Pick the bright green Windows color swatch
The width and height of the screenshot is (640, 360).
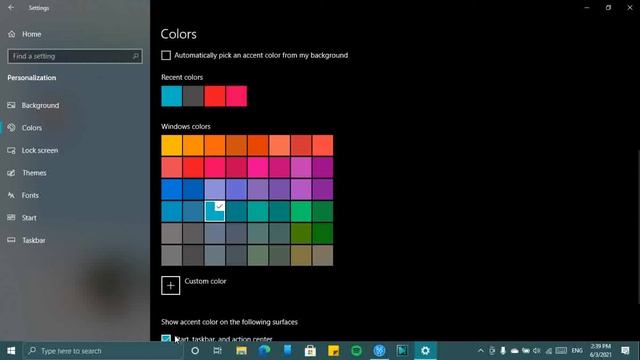pyautogui.click(x=301, y=211)
